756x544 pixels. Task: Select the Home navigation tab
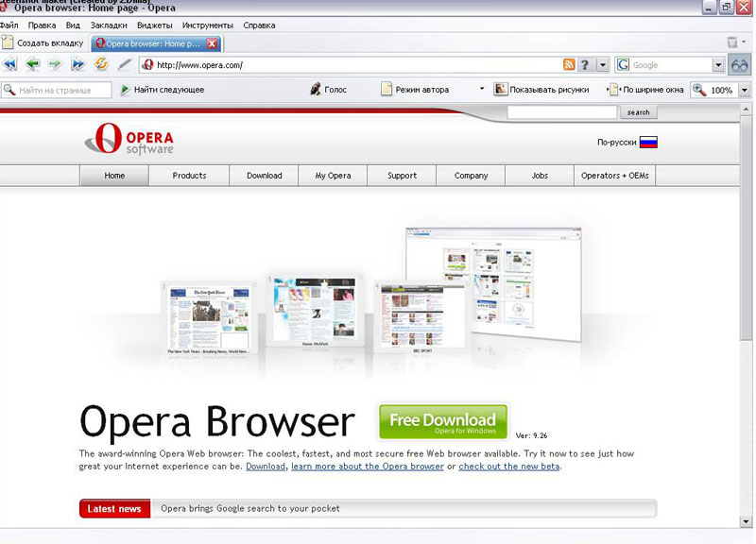pyautogui.click(x=114, y=176)
